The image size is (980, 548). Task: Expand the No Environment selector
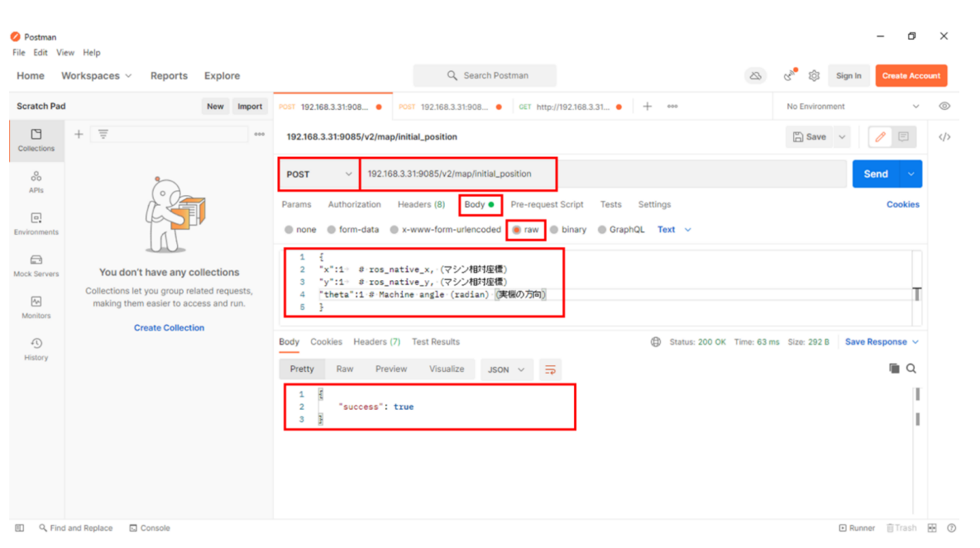point(853,107)
